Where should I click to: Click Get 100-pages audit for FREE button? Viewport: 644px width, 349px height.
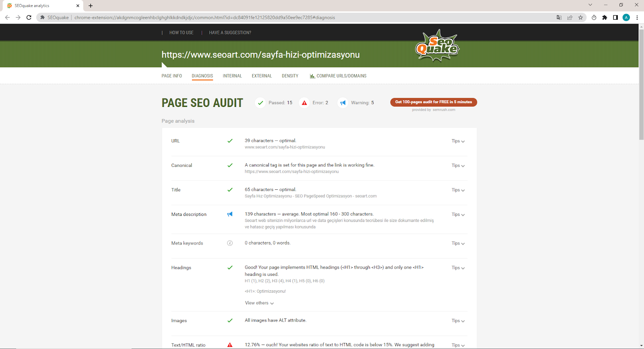(433, 102)
